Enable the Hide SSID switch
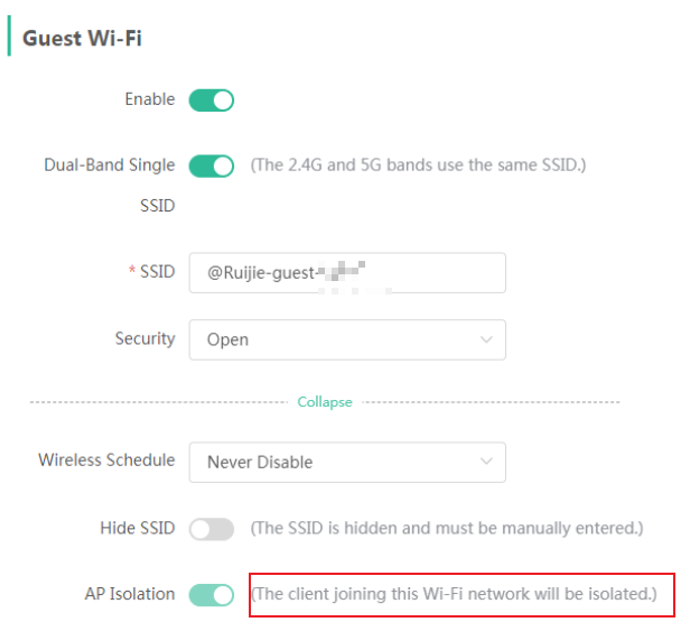The width and height of the screenshot is (699, 630). [211, 529]
